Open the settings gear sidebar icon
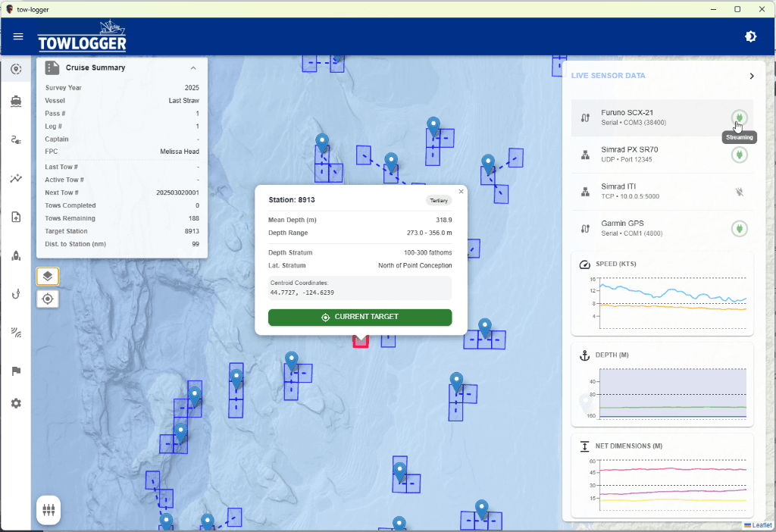This screenshot has height=532, width=776. (x=16, y=403)
